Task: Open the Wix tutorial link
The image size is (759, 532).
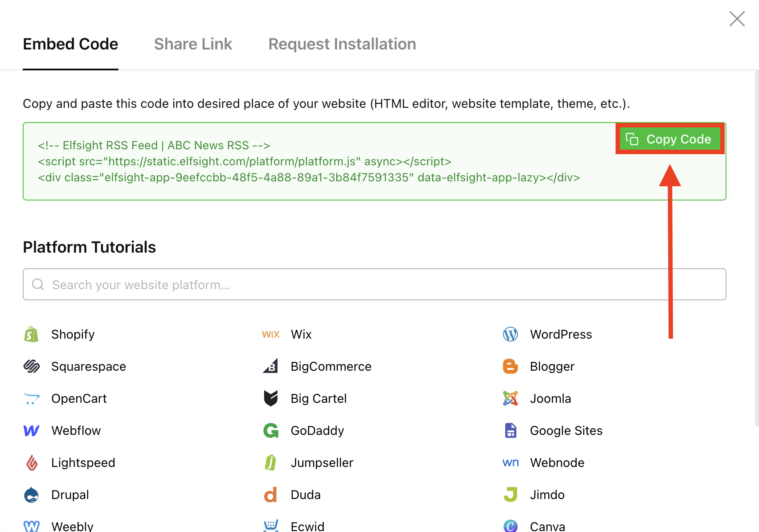Action: [x=301, y=334]
